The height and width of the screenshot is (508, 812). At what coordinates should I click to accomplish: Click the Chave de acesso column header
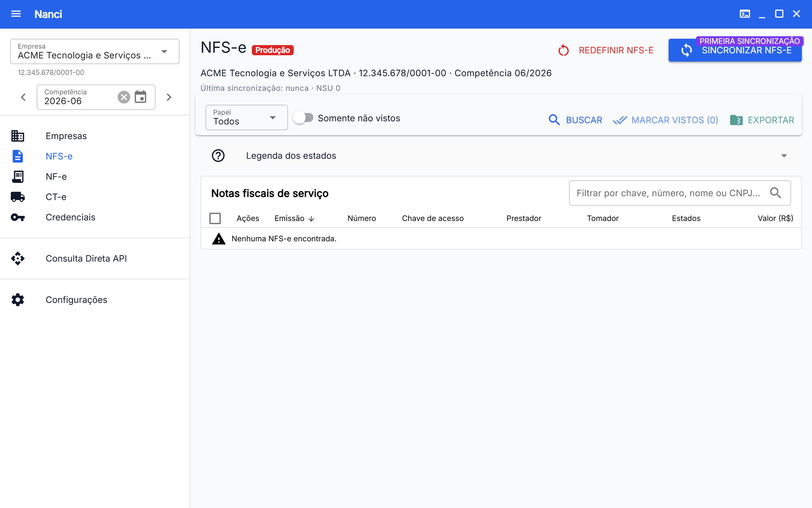tap(433, 218)
